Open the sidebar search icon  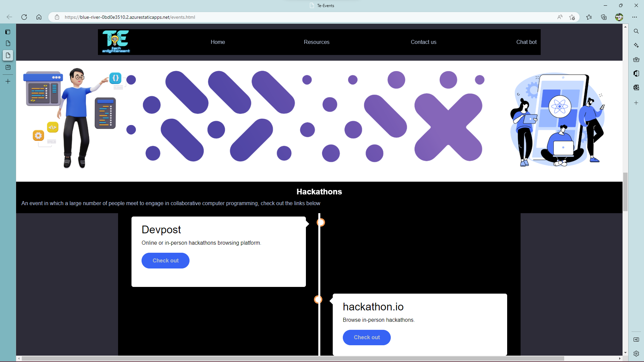(636, 31)
